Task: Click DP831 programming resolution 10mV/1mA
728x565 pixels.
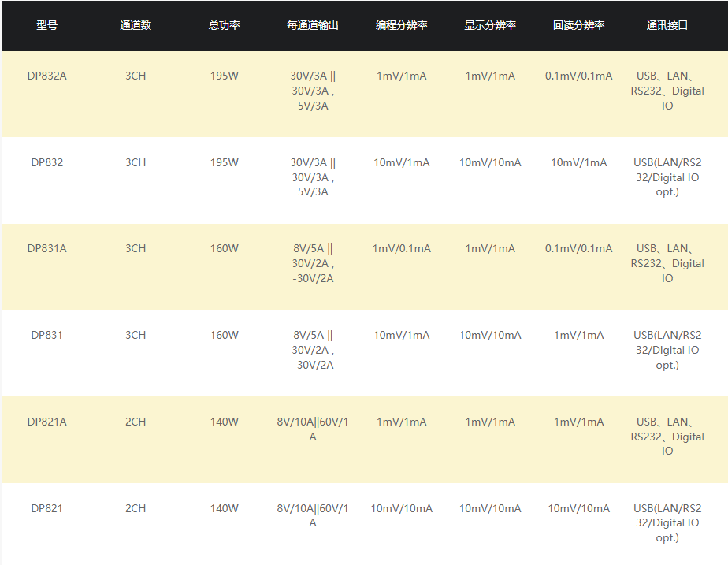Action: tap(402, 335)
